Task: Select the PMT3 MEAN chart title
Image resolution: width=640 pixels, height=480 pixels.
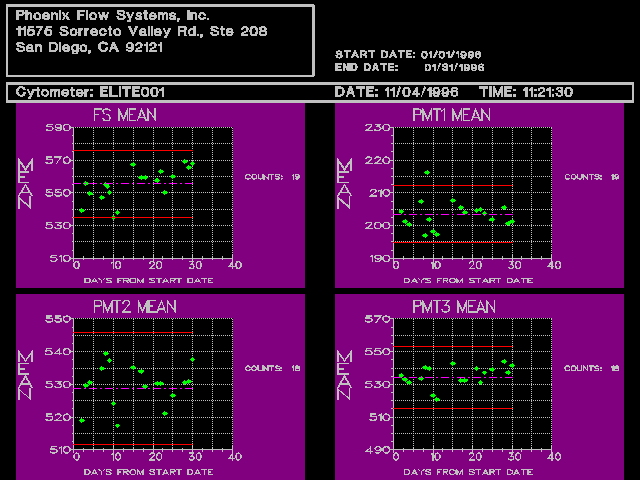Action: (x=454, y=307)
